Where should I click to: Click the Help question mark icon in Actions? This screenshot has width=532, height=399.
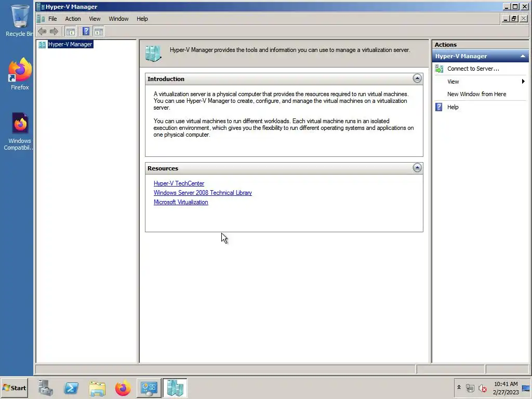pos(438,107)
